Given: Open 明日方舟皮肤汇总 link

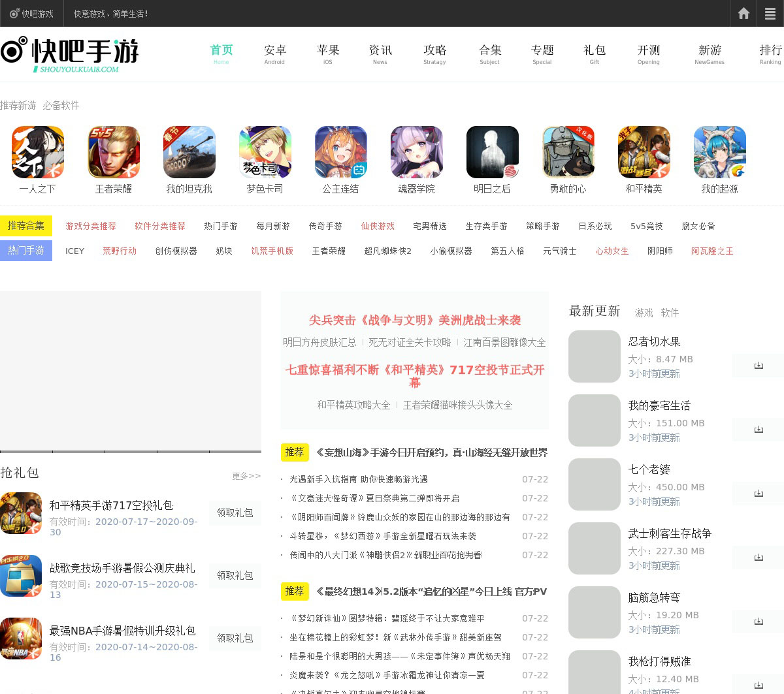Looking at the screenshot, I should click(x=320, y=342).
